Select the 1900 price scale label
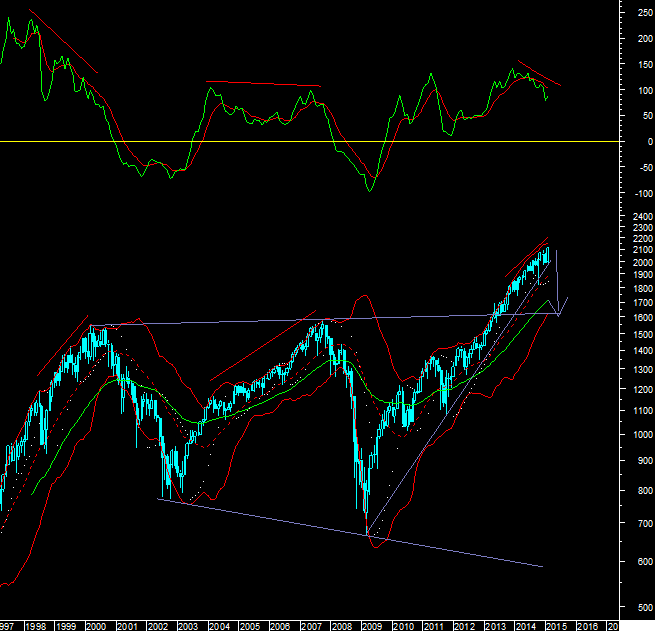Viewport: 655px width, 631px height. (x=643, y=275)
